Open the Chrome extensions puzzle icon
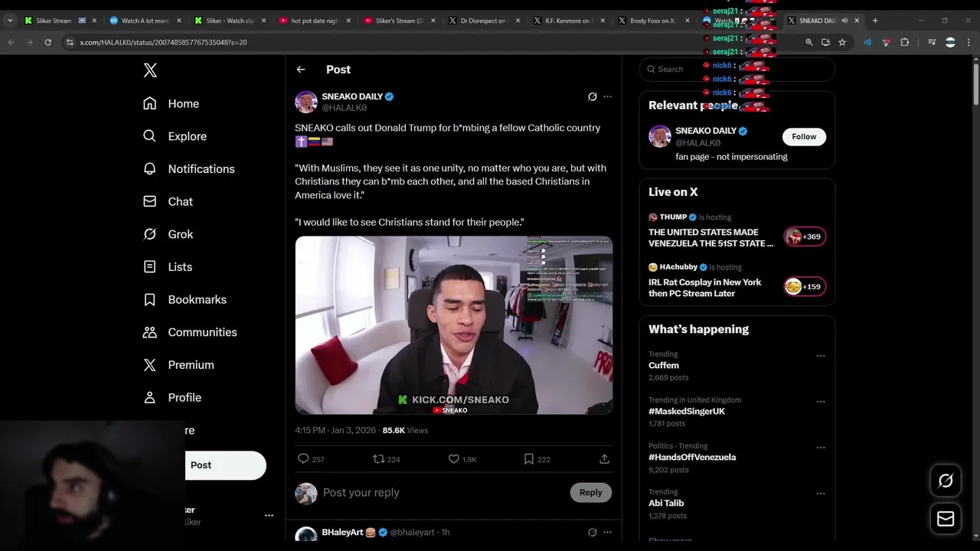The image size is (980, 551). [x=904, y=42]
